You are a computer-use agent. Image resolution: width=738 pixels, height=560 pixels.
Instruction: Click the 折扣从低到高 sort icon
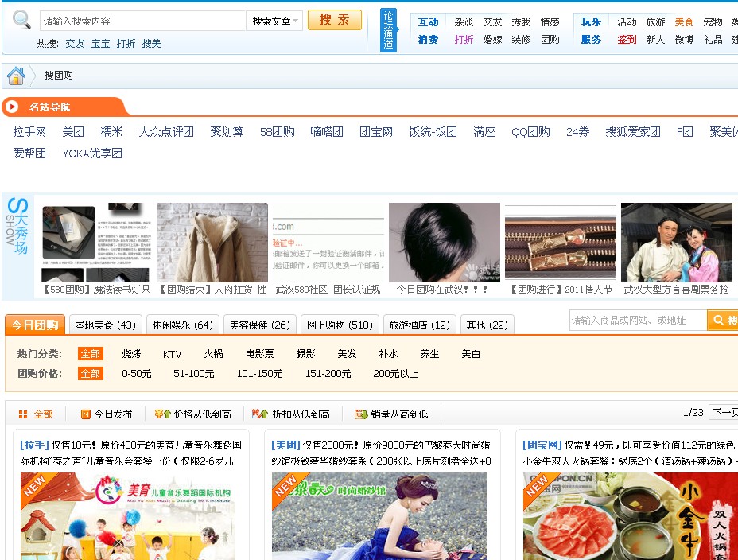pos(259,414)
